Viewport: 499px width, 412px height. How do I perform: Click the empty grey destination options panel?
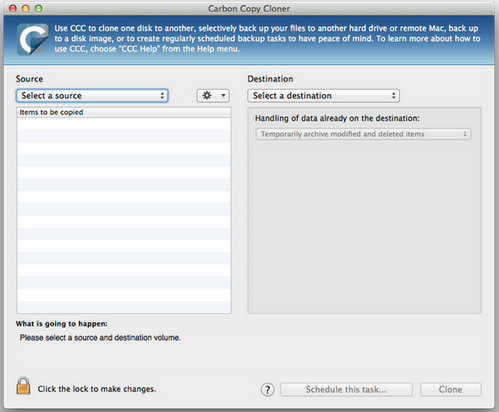pos(364,227)
